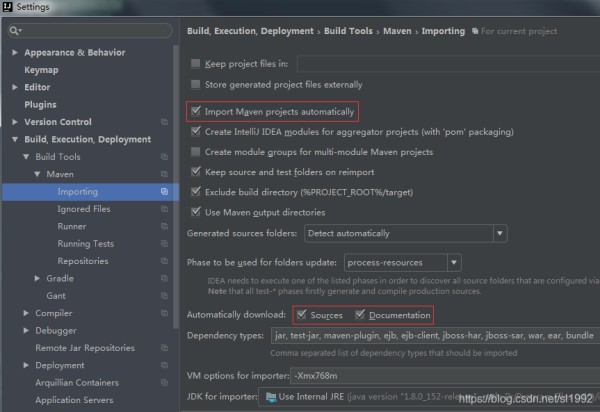This screenshot has height=412, width=600.
Task: Click the project-level icon beside Gradle
Action: (164, 278)
